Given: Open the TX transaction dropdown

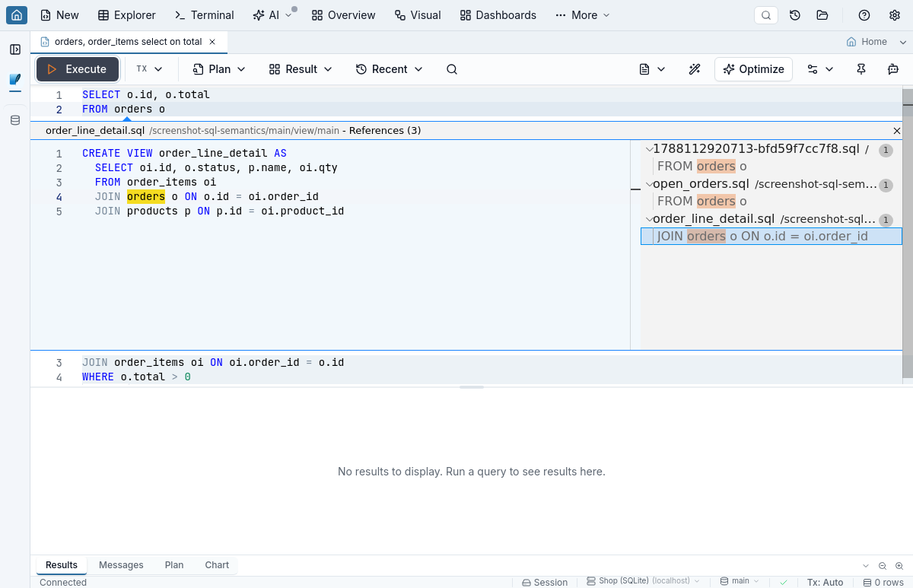Looking at the screenshot, I should (149, 69).
